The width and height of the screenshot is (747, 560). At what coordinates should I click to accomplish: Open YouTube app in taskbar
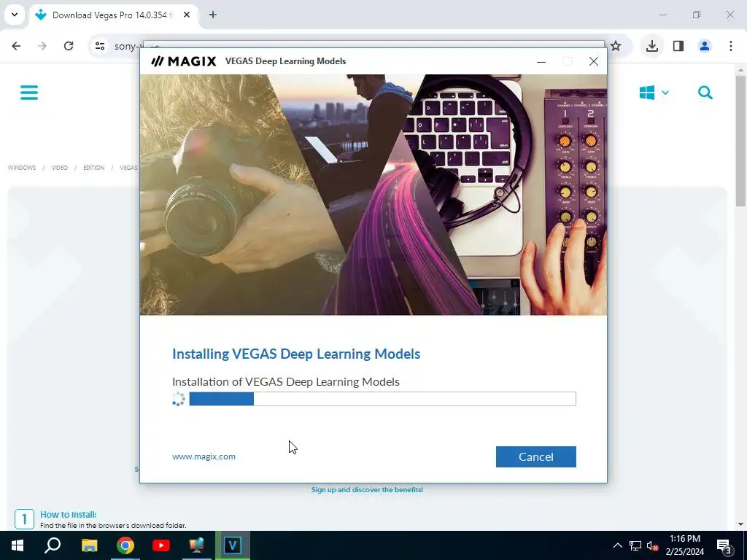[161, 545]
